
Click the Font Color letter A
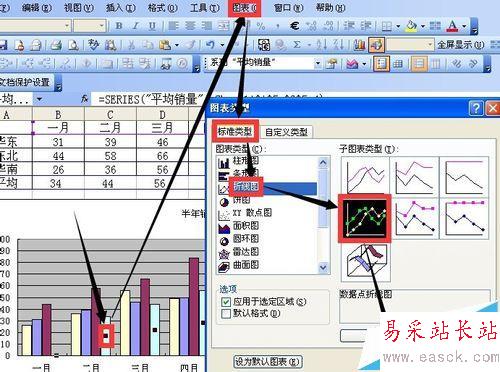coord(452,26)
